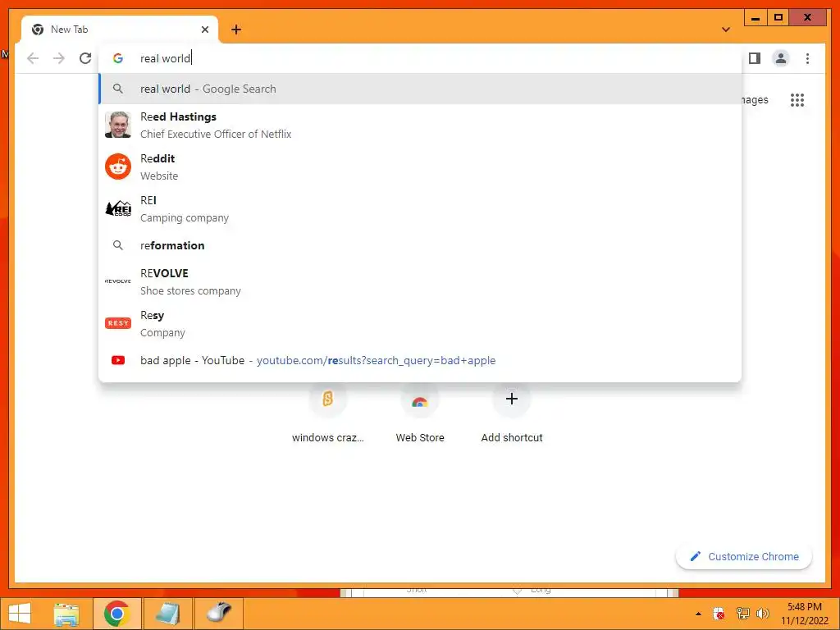Click the volume speaker tray icon

tap(762, 614)
